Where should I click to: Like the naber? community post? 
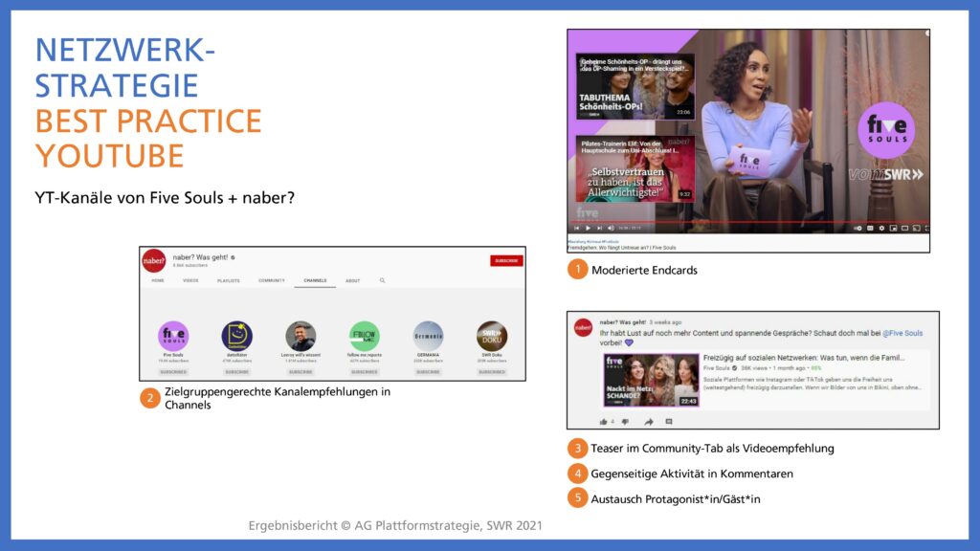pos(604,421)
